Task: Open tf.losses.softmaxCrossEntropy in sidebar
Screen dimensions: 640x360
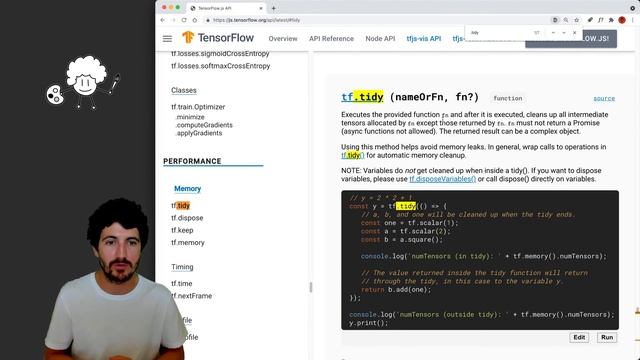Action: pos(220,66)
